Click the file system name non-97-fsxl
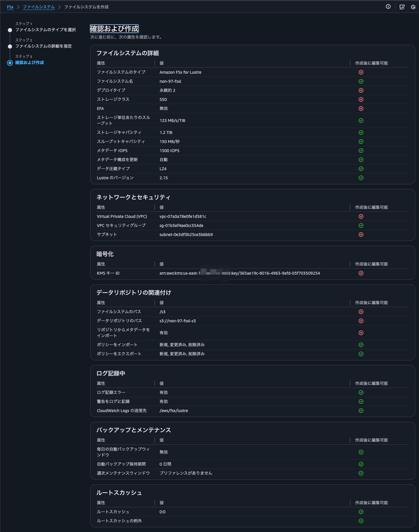 pos(170,81)
